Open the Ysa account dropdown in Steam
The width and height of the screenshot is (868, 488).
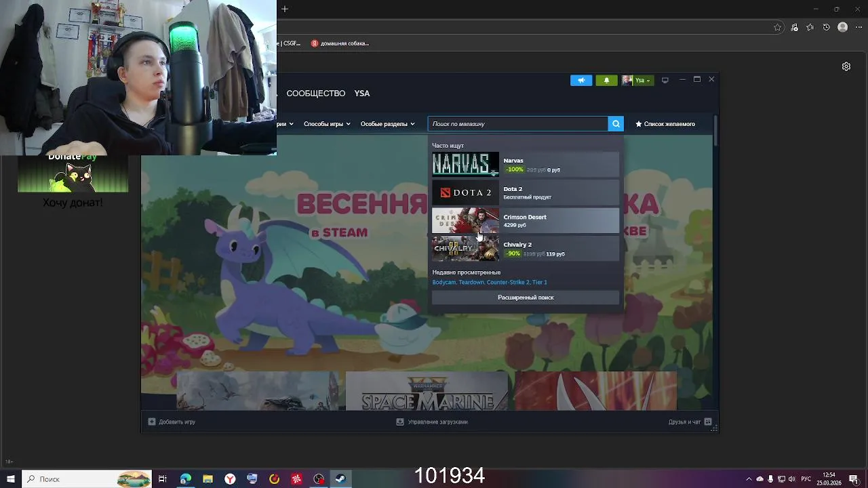(637, 80)
